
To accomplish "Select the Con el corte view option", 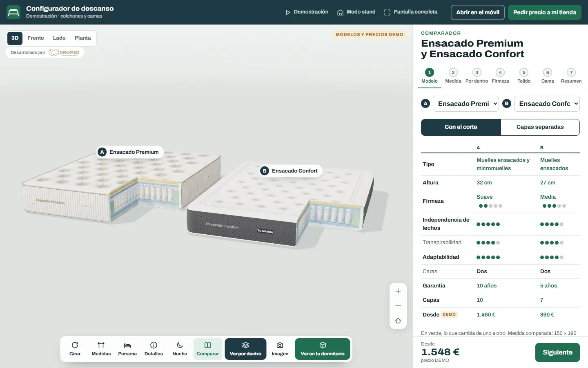I will [461, 127].
